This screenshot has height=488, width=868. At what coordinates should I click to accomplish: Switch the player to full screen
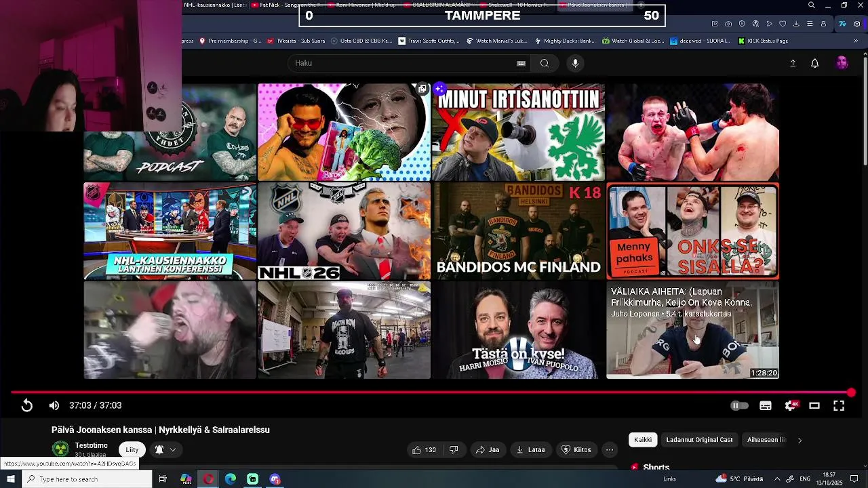point(839,405)
